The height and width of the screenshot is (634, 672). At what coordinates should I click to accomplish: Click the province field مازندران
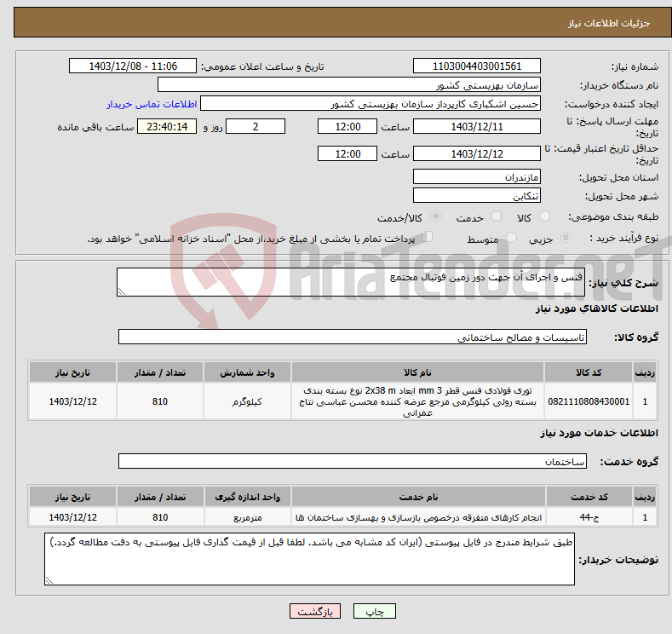tap(477, 176)
